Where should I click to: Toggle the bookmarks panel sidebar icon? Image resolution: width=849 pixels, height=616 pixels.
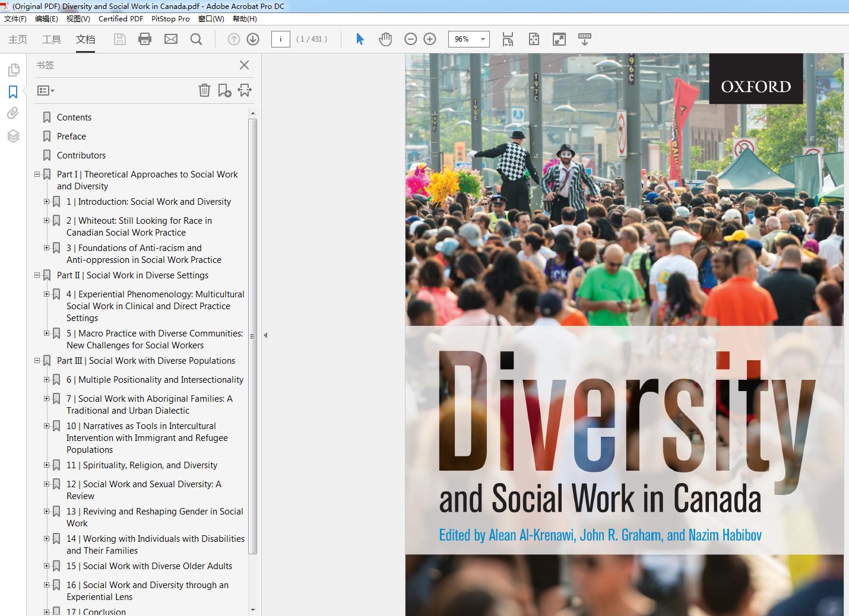(13, 92)
